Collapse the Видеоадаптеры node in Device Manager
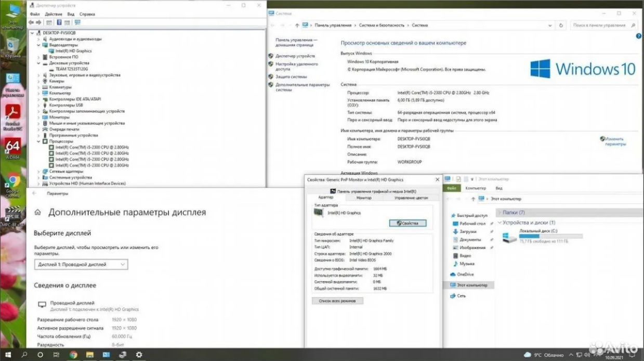 (39, 45)
